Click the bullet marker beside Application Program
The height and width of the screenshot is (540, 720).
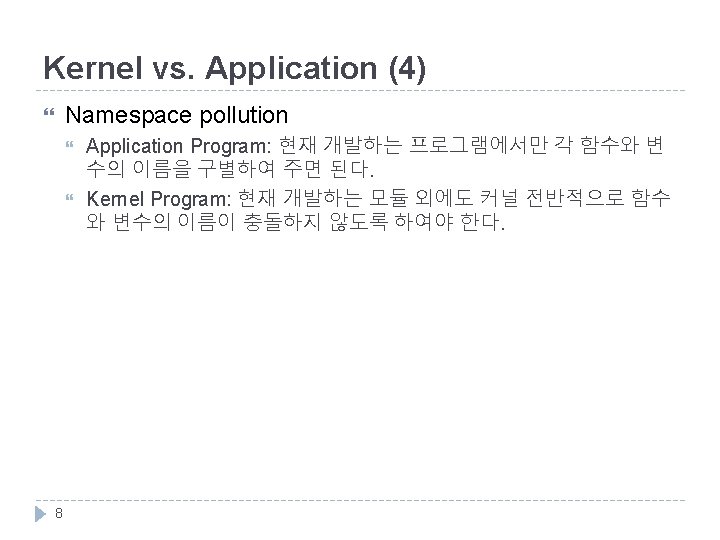coord(69,146)
